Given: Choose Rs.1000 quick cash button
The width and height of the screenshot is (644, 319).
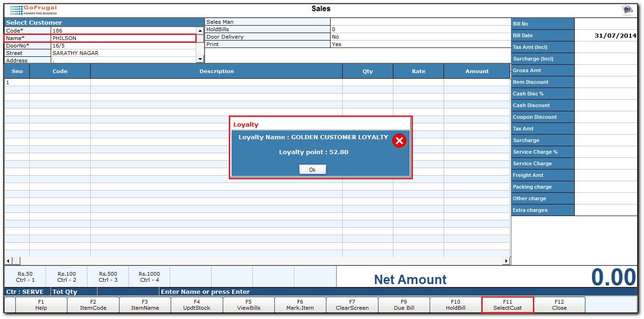Looking at the screenshot, I should (149, 277).
